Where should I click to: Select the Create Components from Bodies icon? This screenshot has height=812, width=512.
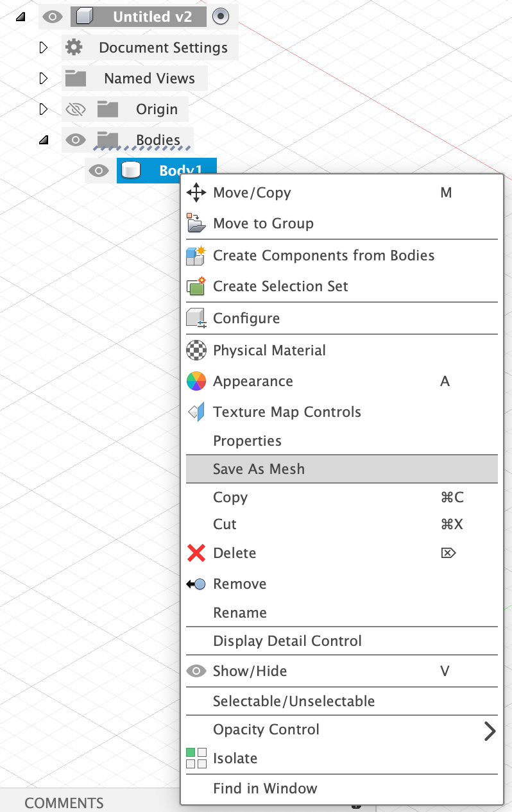tap(196, 255)
